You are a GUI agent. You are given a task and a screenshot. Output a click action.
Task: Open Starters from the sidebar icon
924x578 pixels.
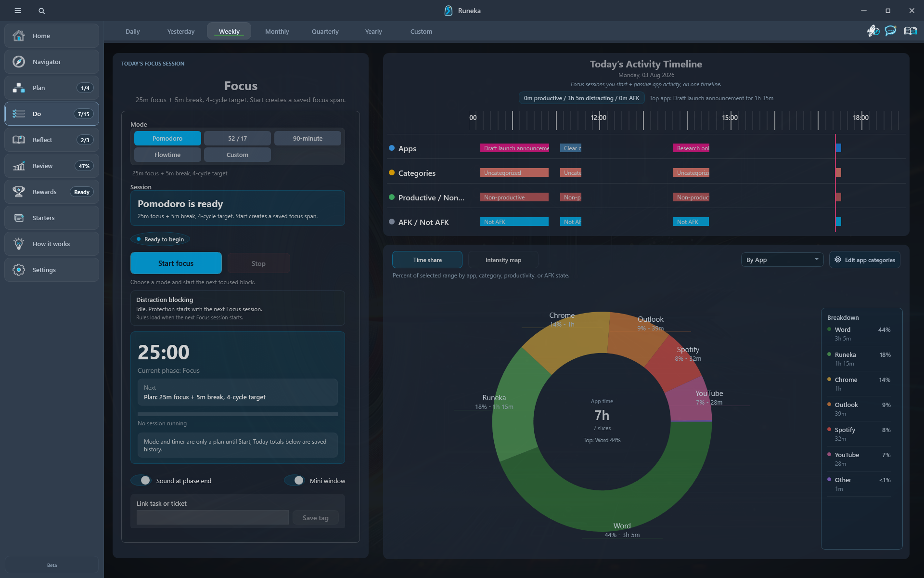[x=19, y=218]
